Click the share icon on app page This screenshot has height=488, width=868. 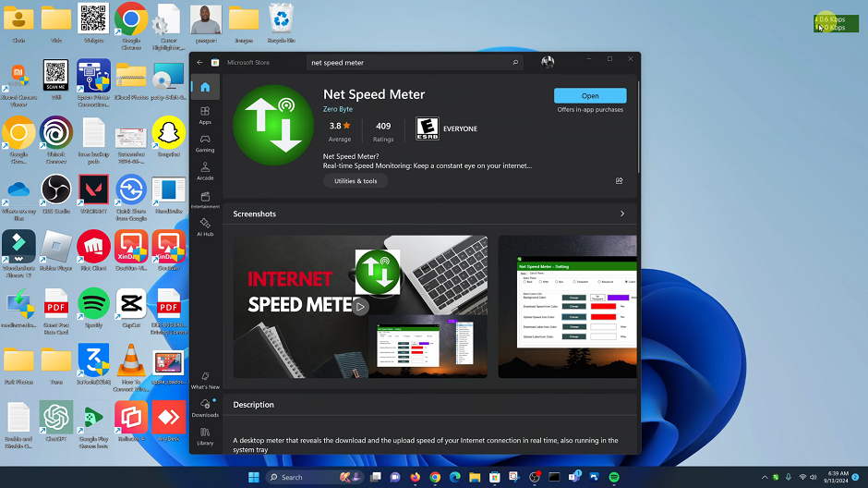[x=620, y=180]
